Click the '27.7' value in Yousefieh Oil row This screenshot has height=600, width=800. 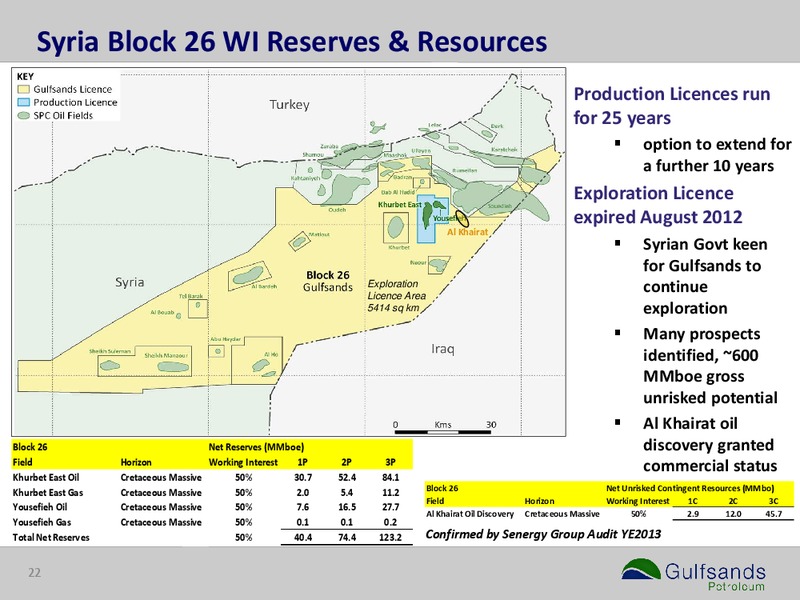tap(391, 507)
